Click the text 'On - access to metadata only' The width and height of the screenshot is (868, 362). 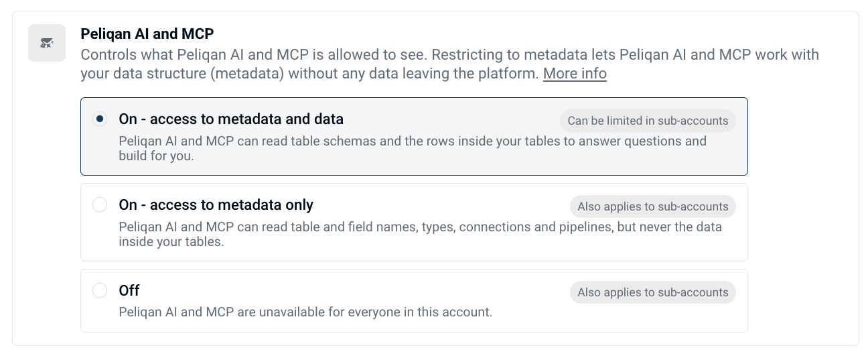[x=216, y=205]
